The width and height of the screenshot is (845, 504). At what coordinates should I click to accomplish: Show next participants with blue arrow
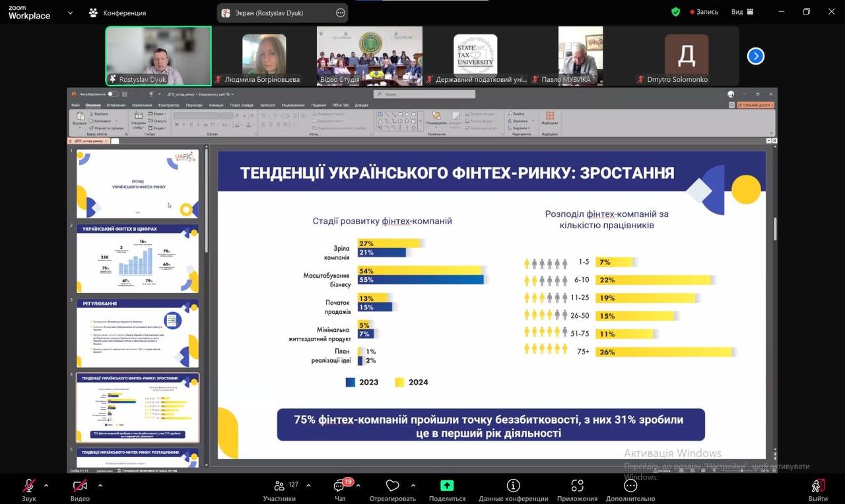(x=755, y=57)
